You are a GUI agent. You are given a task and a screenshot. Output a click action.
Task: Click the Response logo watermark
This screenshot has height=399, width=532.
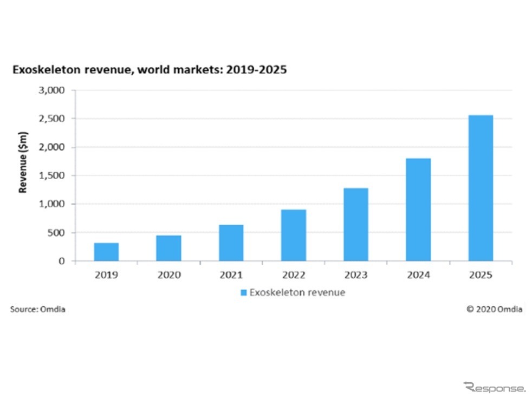pyautogui.click(x=494, y=387)
